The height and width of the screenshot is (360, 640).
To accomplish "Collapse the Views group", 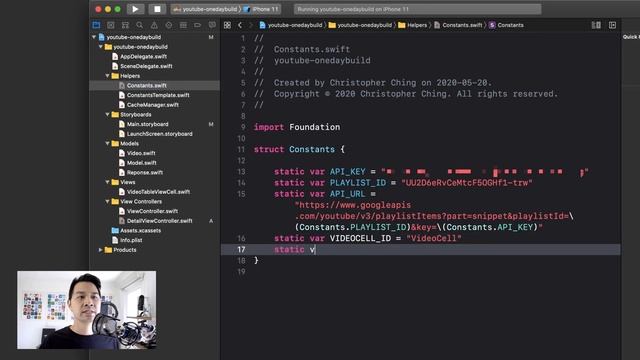I will (x=107, y=182).
